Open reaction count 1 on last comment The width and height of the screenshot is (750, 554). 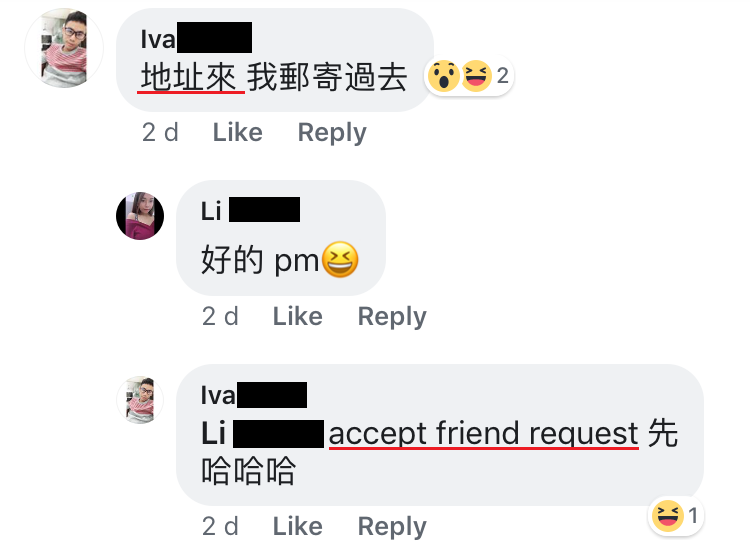[693, 516]
